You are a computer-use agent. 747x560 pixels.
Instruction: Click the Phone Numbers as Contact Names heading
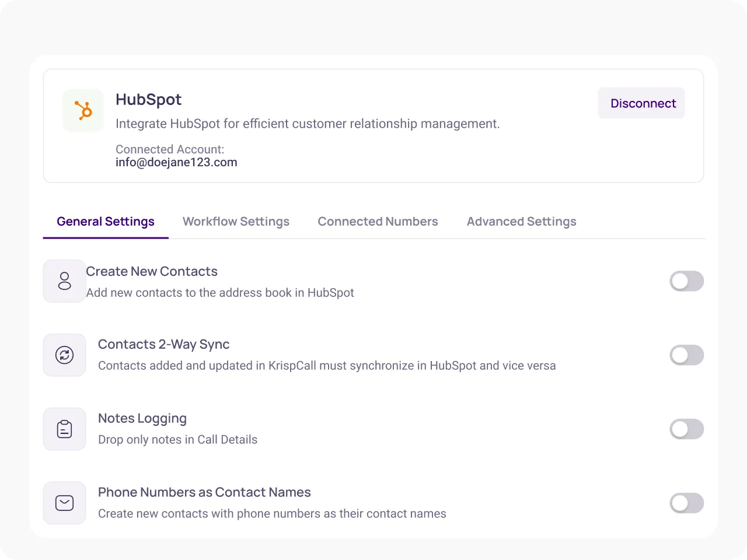click(x=204, y=492)
